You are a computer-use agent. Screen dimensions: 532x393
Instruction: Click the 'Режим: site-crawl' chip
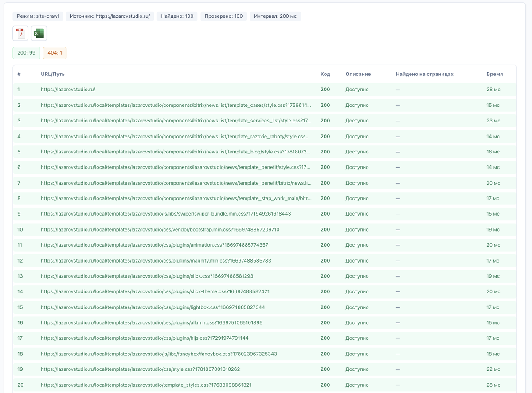[38, 16]
